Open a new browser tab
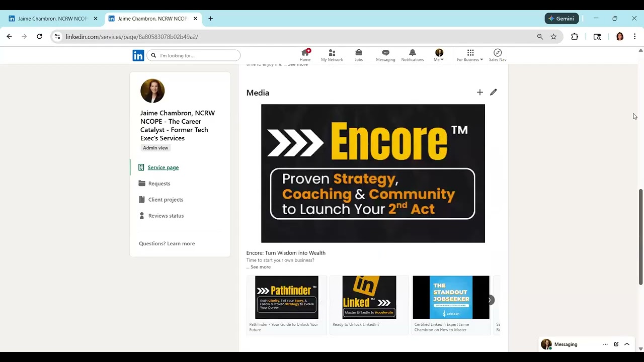This screenshot has width=644, height=362. click(x=210, y=19)
